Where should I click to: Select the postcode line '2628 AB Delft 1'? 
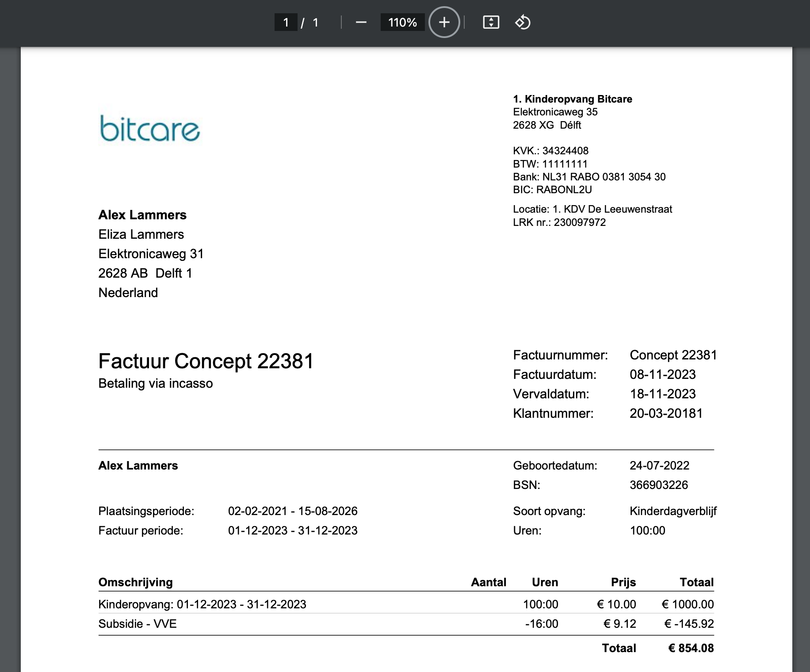pos(145,273)
